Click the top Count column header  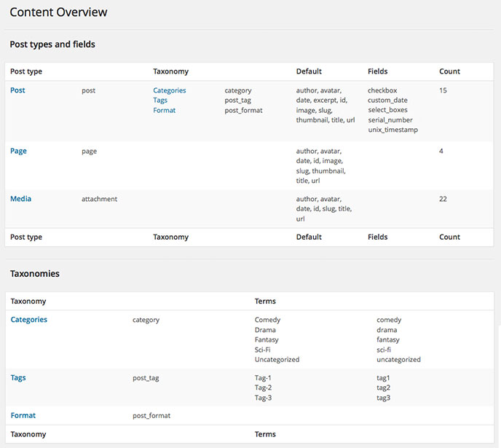449,71
